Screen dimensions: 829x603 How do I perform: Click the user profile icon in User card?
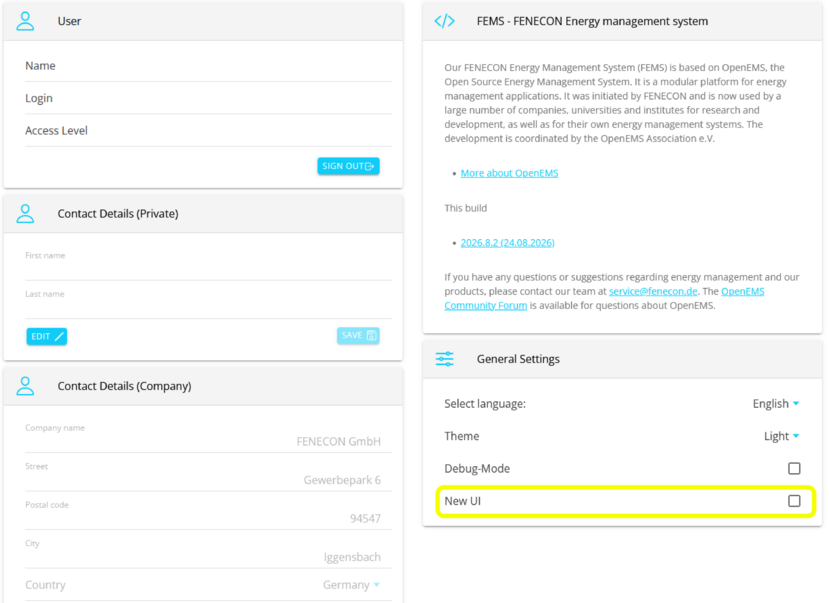pyautogui.click(x=25, y=21)
